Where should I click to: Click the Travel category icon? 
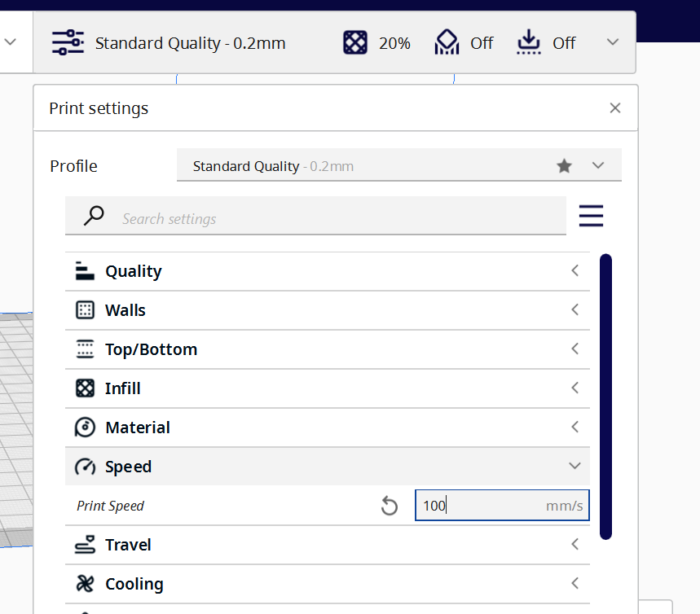[85, 545]
